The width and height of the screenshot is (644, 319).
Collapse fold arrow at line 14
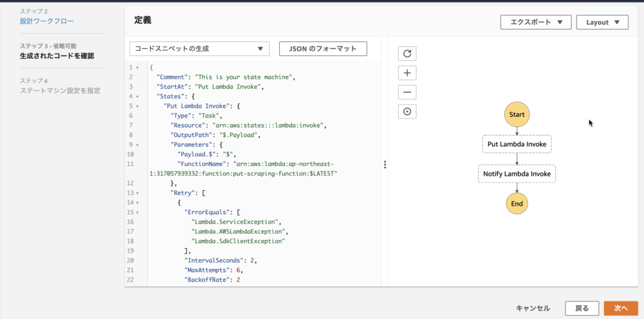click(137, 203)
